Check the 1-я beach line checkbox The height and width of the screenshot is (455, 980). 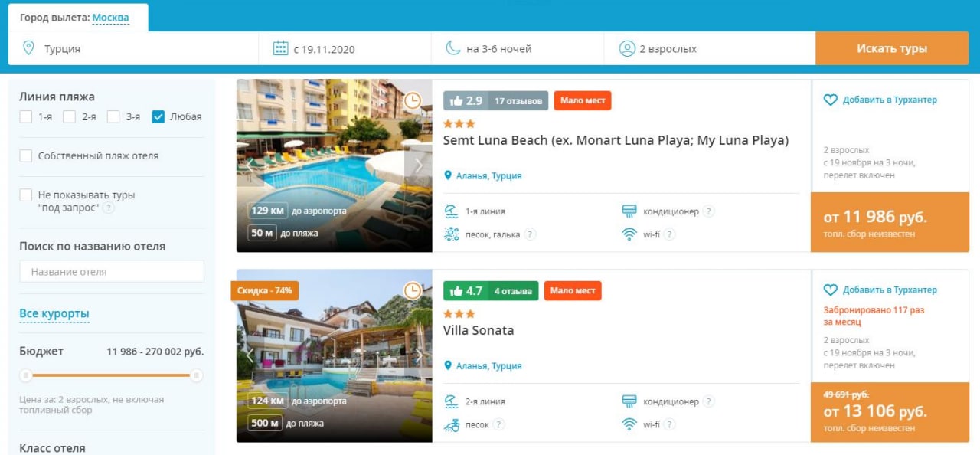[26, 116]
